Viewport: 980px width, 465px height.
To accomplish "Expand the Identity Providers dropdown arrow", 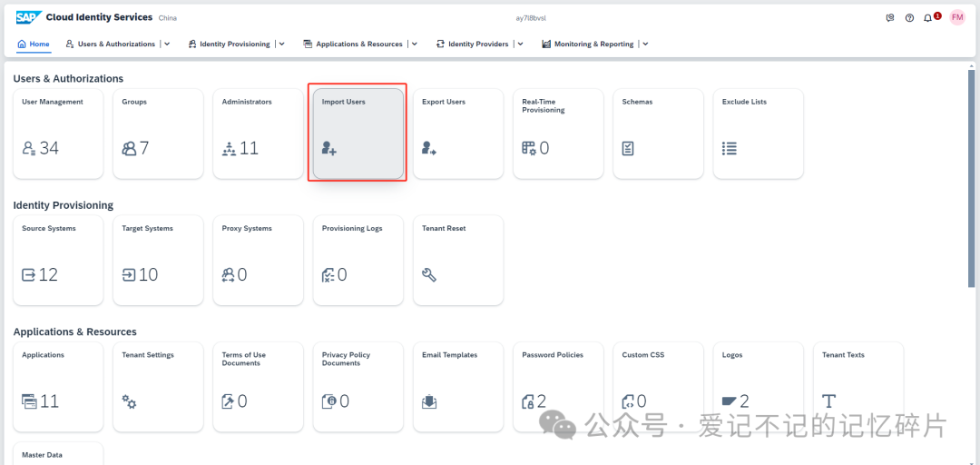I will (x=521, y=44).
